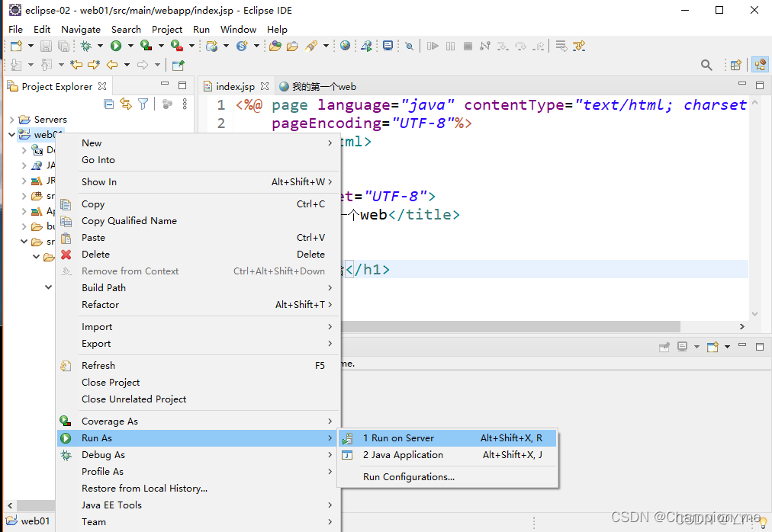Open Debug As submenu

tap(198, 455)
